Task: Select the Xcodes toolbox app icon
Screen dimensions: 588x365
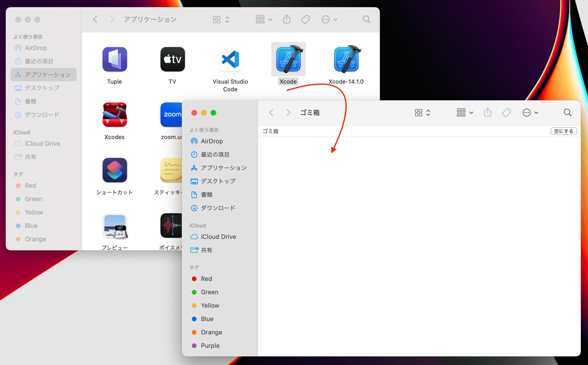Action: tap(115, 115)
